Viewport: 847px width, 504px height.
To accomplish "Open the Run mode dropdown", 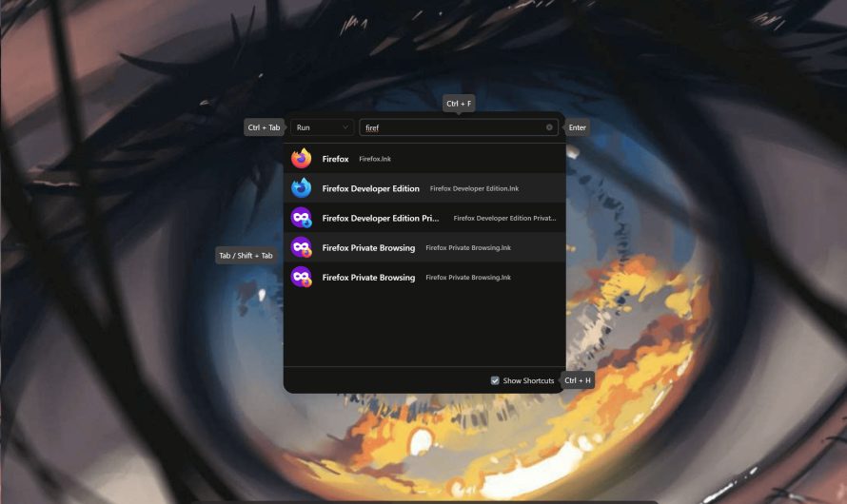I will click(x=321, y=127).
